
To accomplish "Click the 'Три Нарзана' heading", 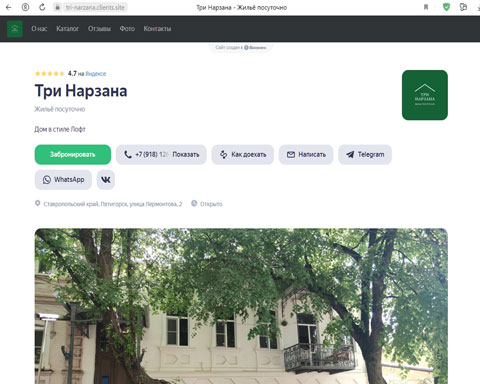I will (x=81, y=91).
